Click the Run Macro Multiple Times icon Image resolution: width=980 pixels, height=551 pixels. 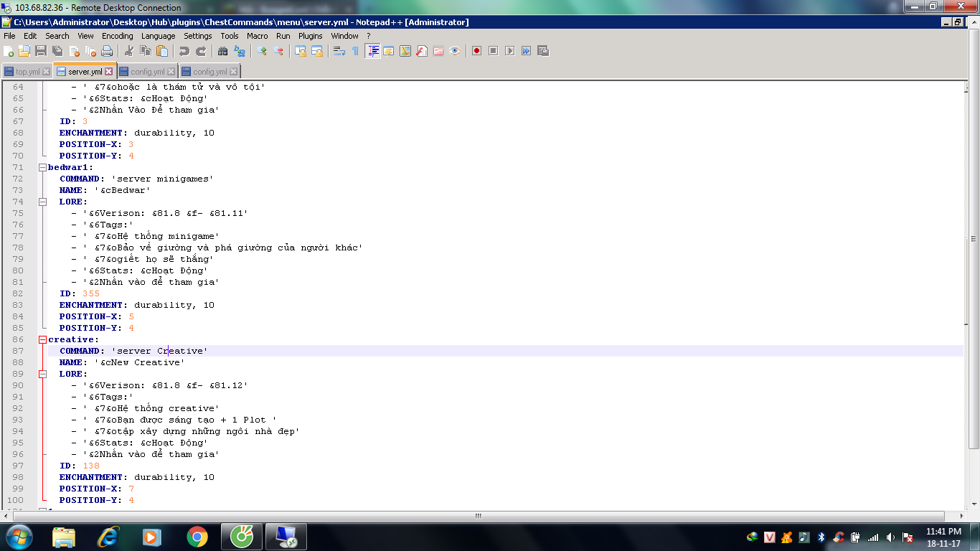click(x=527, y=51)
